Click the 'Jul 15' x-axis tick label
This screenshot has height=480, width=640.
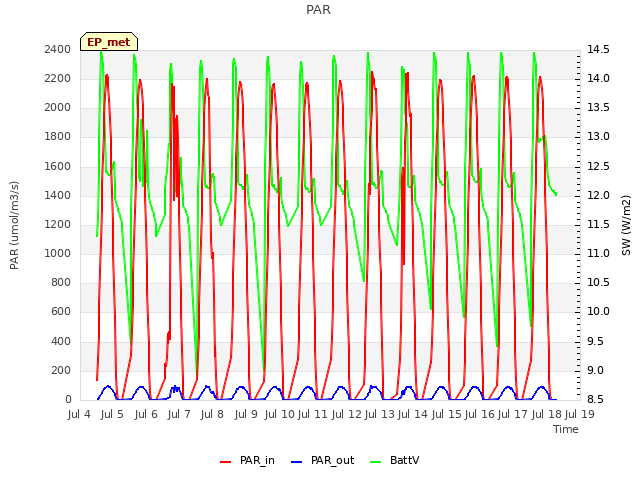tap(446, 414)
